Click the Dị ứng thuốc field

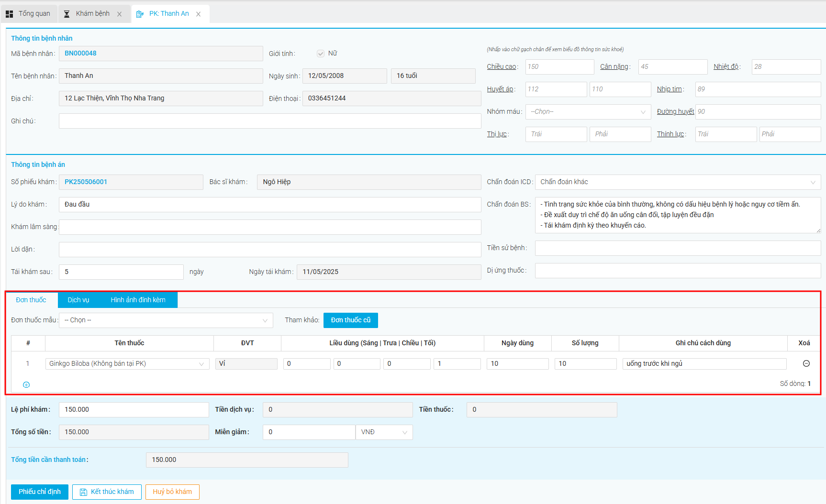pyautogui.click(x=678, y=270)
